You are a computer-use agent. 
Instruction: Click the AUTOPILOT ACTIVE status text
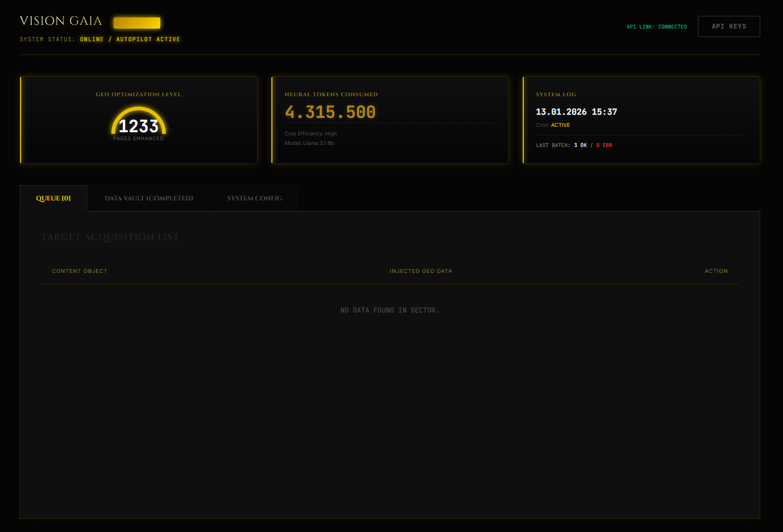[148, 39]
